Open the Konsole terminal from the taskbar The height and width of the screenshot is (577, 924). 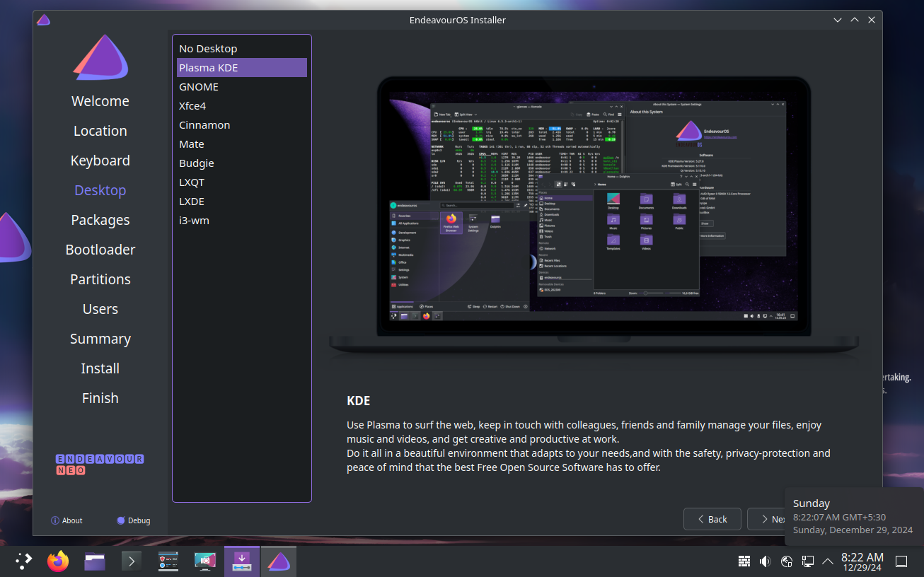pyautogui.click(x=132, y=561)
